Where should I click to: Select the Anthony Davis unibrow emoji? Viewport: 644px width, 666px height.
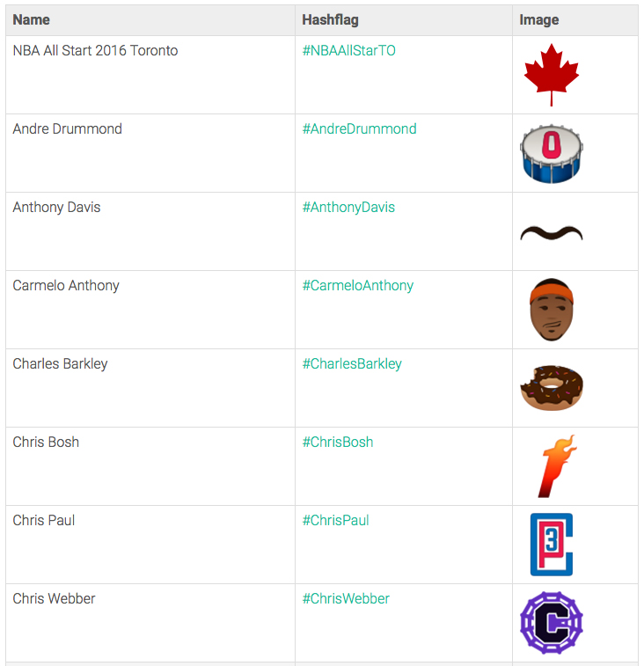click(551, 233)
